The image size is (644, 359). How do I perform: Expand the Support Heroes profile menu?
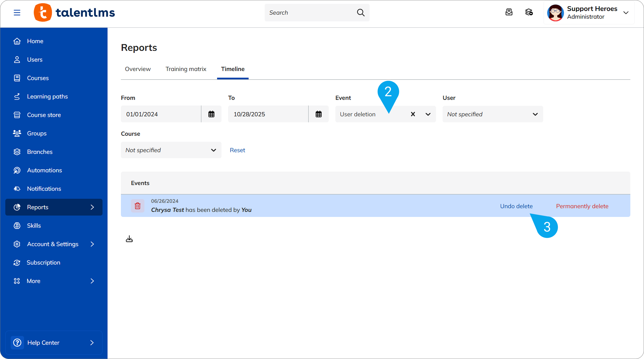click(x=626, y=13)
